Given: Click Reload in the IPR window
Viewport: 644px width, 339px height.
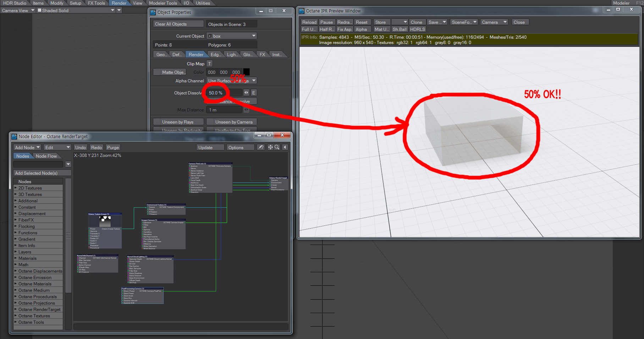Looking at the screenshot, I should 309,22.
